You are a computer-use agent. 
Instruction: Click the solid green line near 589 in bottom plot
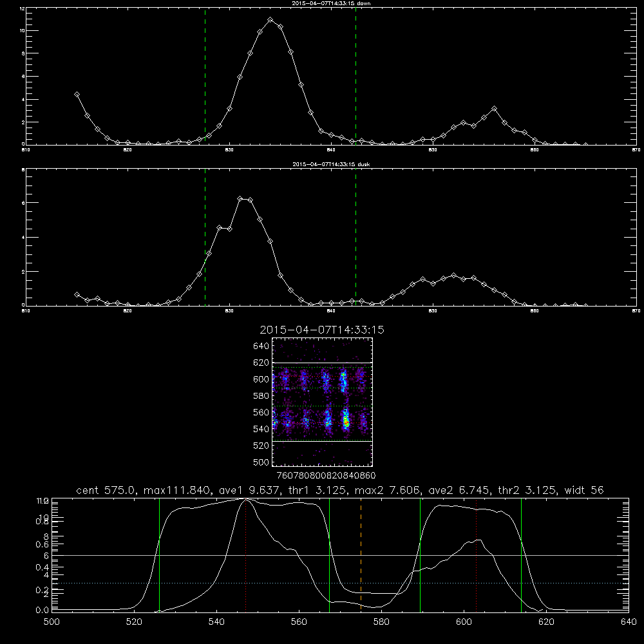pos(420,554)
